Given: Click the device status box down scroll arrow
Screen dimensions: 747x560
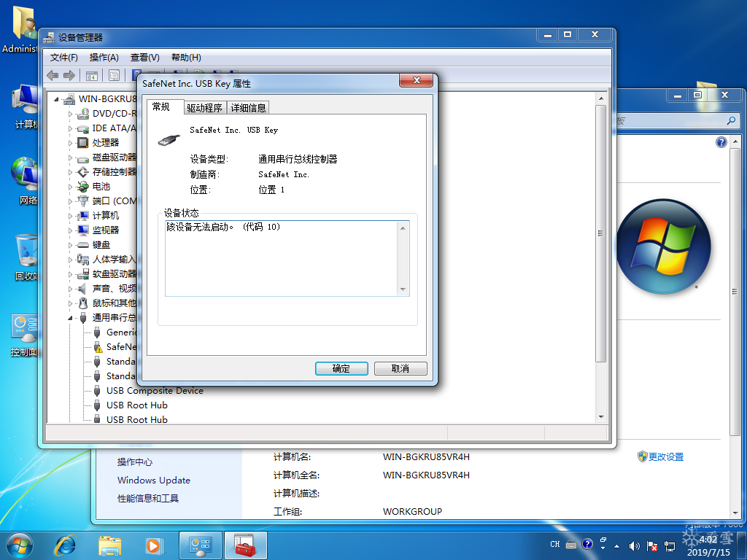Looking at the screenshot, I should [x=403, y=289].
